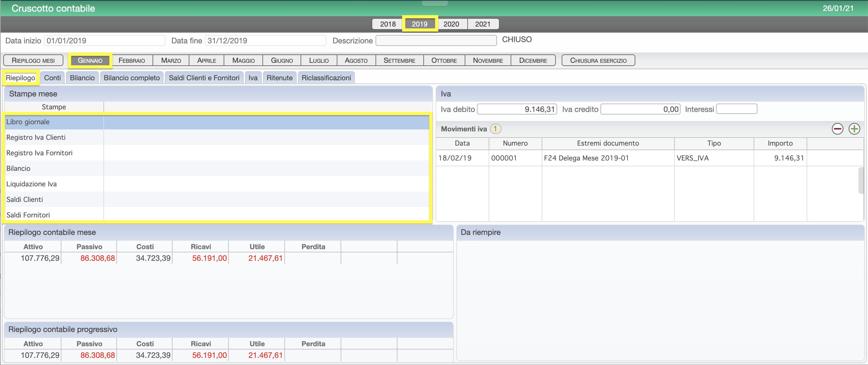Click the Iva debito field
The height and width of the screenshot is (365, 868).
(x=517, y=109)
